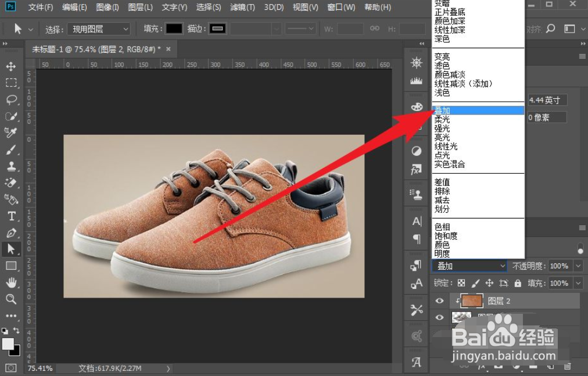Select the Hand tool
The height and width of the screenshot is (376, 588).
point(11,282)
